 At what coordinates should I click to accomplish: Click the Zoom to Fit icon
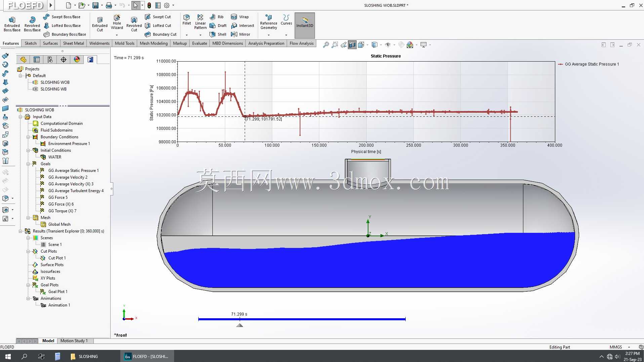[326, 45]
